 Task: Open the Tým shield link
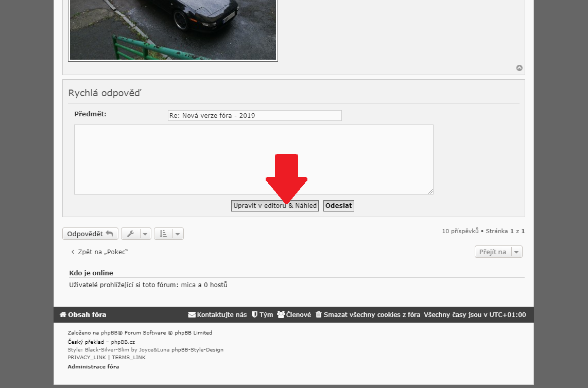[262, 314]
